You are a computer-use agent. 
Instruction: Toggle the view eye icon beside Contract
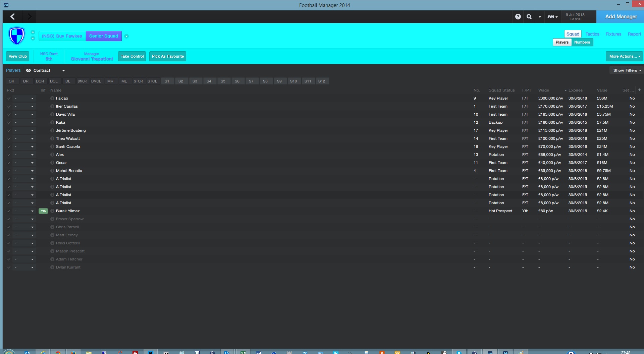pyautogui.click(x=29, y=70)
